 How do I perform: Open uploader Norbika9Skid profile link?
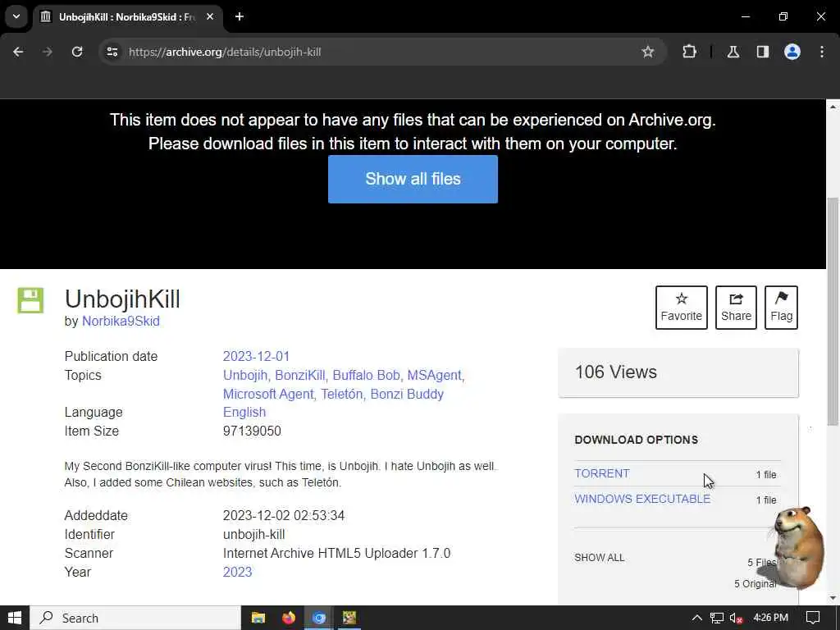click(121, 322)
